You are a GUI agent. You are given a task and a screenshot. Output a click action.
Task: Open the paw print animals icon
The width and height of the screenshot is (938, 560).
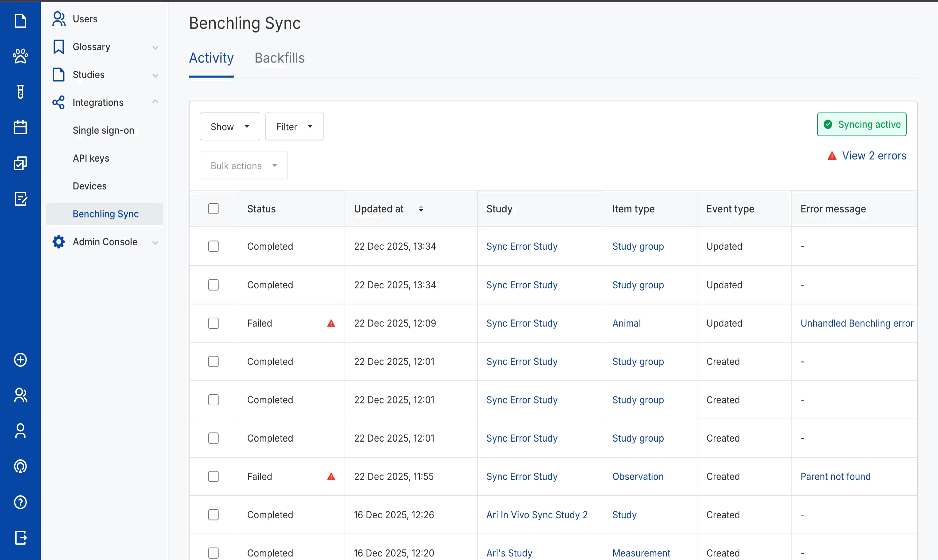pyautogui.click(x=20, y=56)
